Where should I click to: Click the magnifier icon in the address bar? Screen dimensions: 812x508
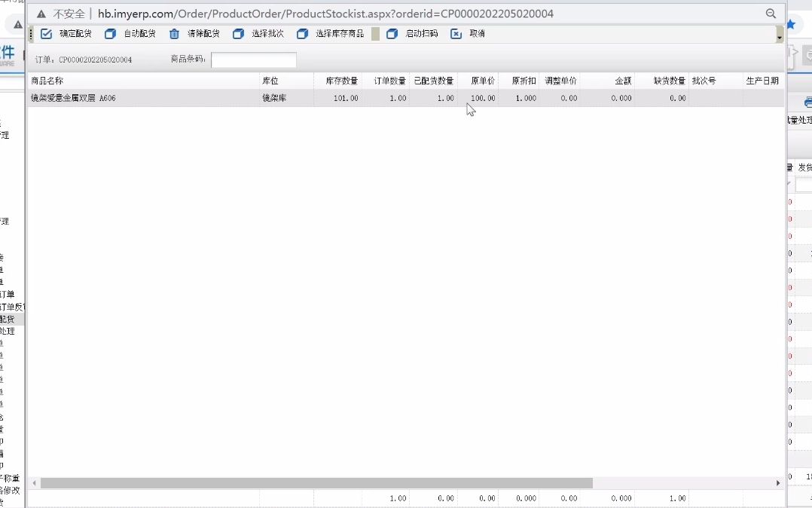pyautogui.click(x=771, y=13)
